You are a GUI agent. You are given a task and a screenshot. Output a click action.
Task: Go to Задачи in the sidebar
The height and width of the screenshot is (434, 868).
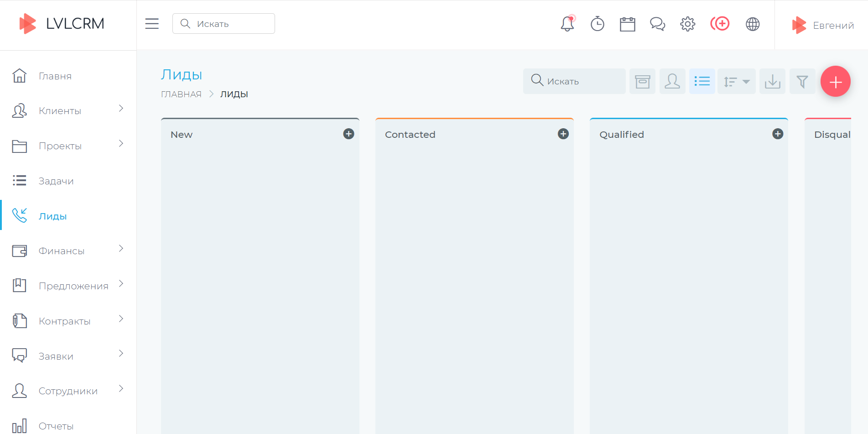tap(56, 181)
